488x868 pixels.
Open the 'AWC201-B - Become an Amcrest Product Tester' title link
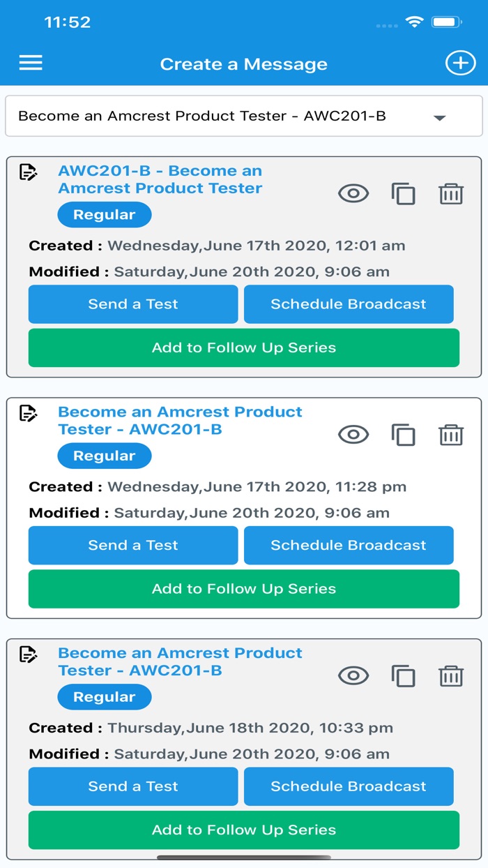[160, 179]
